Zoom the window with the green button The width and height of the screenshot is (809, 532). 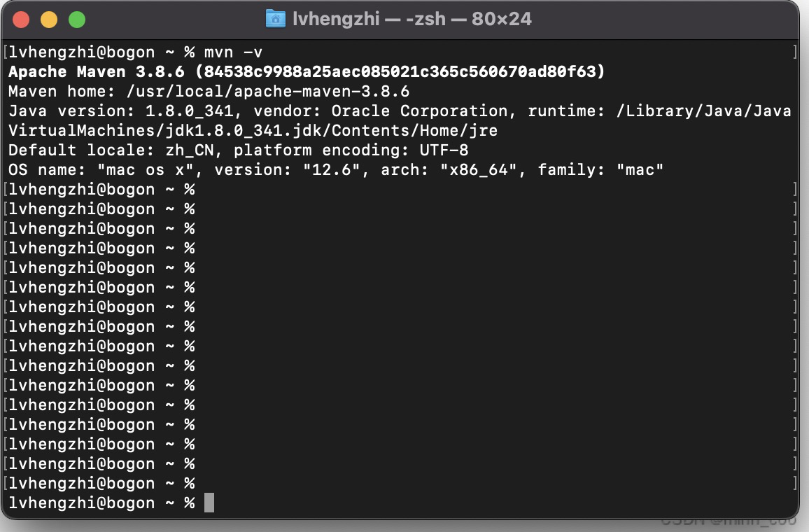[x=77, y=20]
